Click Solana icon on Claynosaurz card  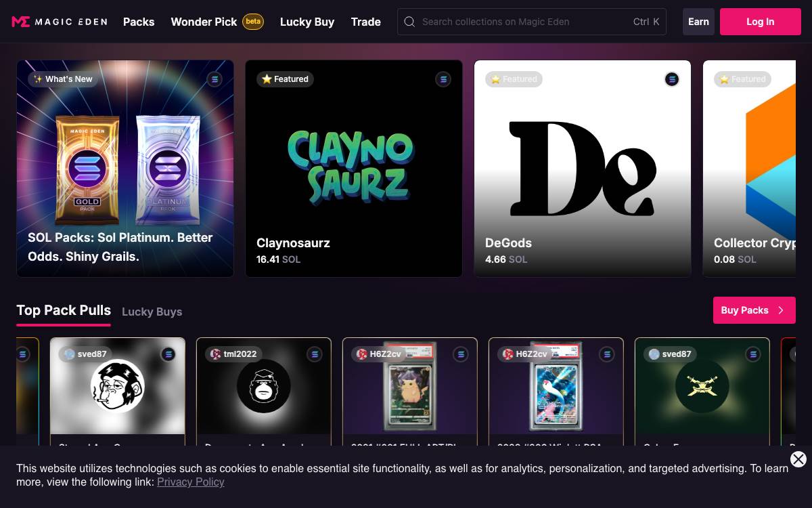coord(443,79)
